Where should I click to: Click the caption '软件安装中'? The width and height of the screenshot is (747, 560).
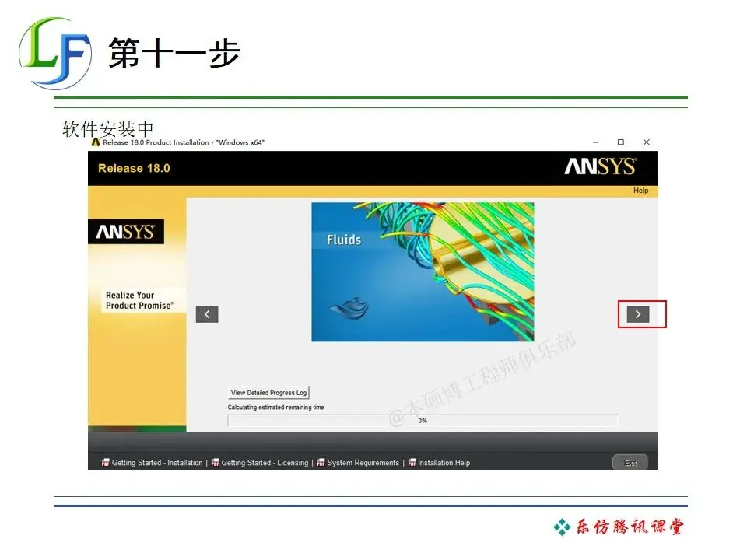pyautogui.click(x=107, y=128)
